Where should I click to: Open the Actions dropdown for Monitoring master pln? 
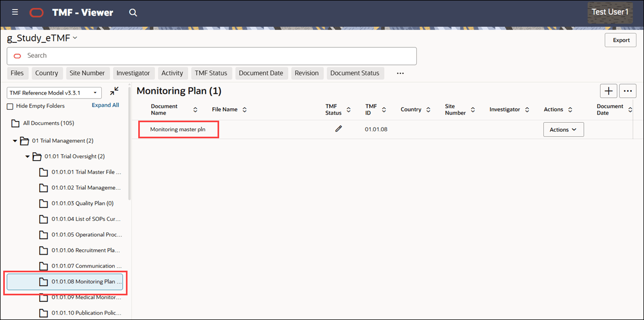coord(563,129)
